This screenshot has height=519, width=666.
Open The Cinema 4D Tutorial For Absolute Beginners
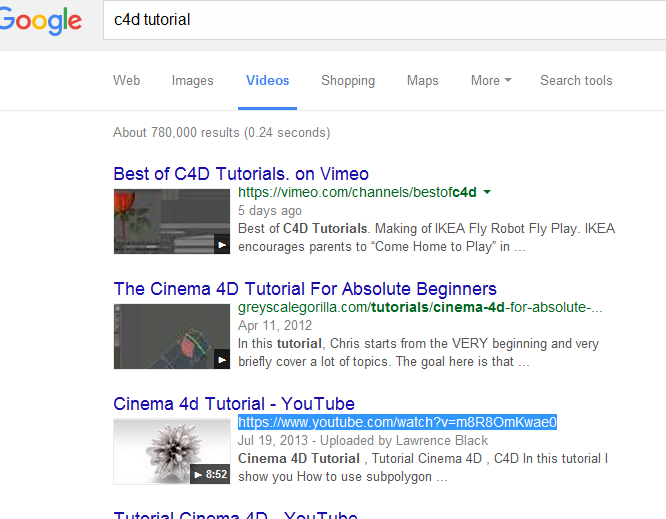point(305,289)
